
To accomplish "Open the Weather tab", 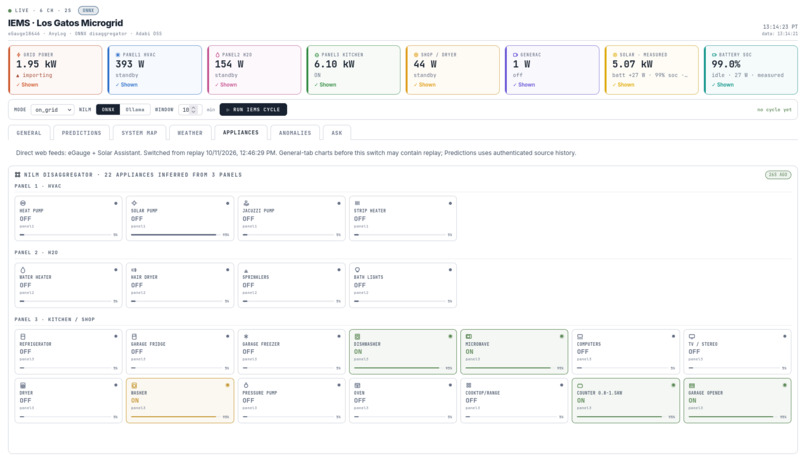I will tap(190, 133).
